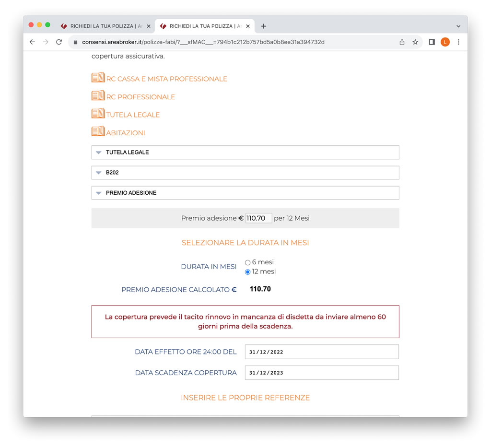This screenshot has height=448, width=491.
Task: Click the tacito rinnovo warning text
Action: click(x=245, y=321)
